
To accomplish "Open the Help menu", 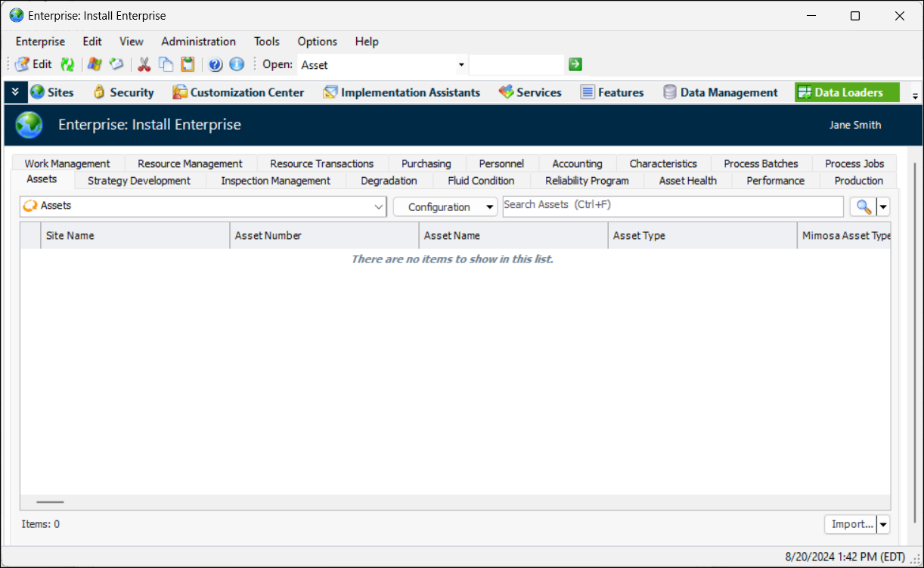I will (x=367, y=42).
